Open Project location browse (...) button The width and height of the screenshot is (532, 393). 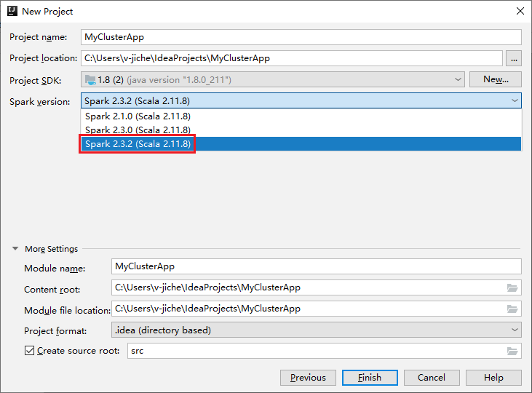[514, 58]
